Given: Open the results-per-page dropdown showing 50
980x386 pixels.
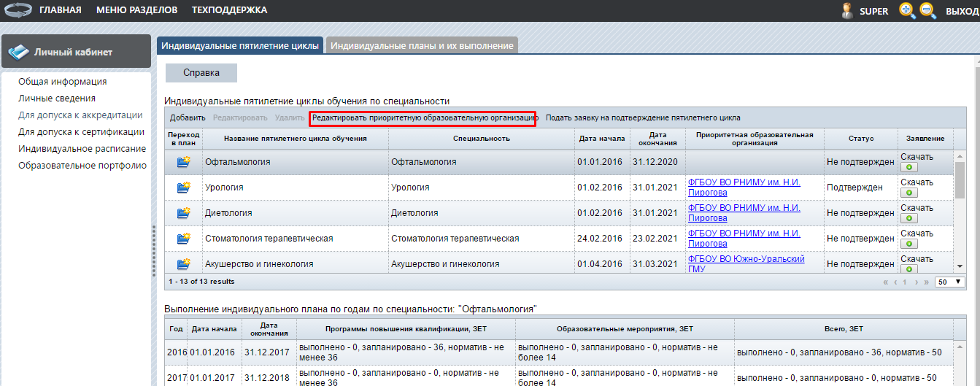Looking at the screenshot, I should pos(950,281).
